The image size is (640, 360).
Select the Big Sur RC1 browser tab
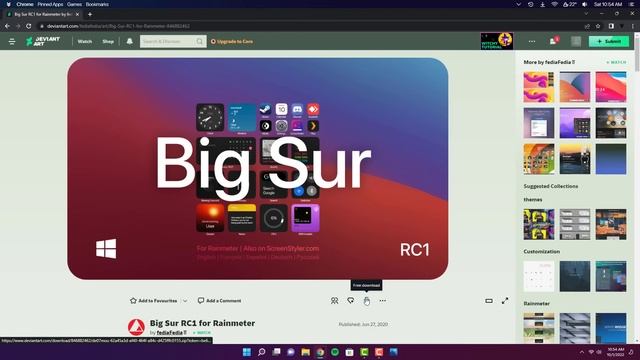(42, 14)
